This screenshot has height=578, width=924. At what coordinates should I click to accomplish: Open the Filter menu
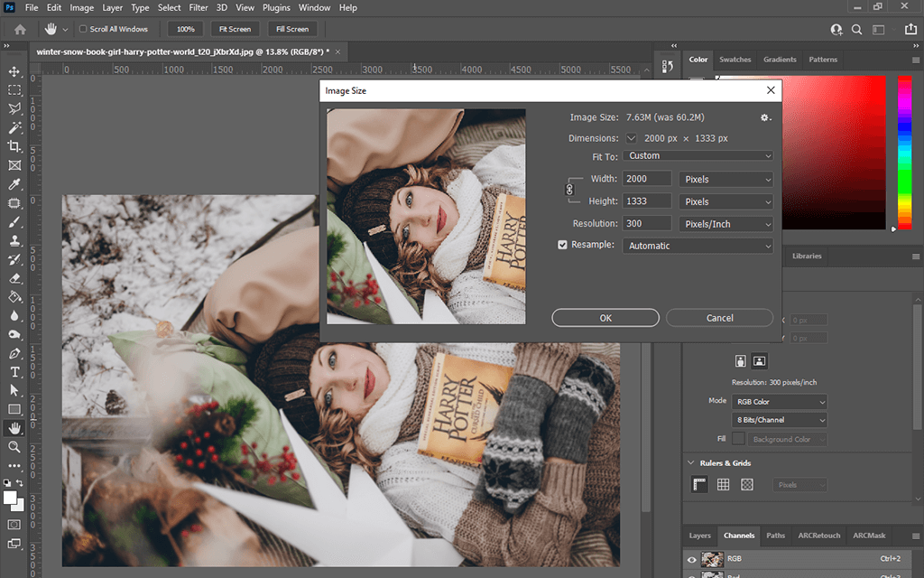[199, 8]
